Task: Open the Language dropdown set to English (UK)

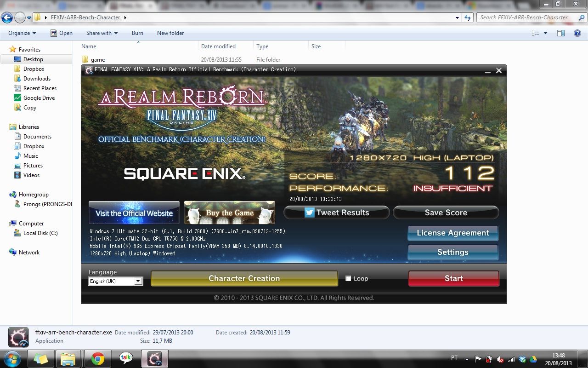Action: (115, 281)
